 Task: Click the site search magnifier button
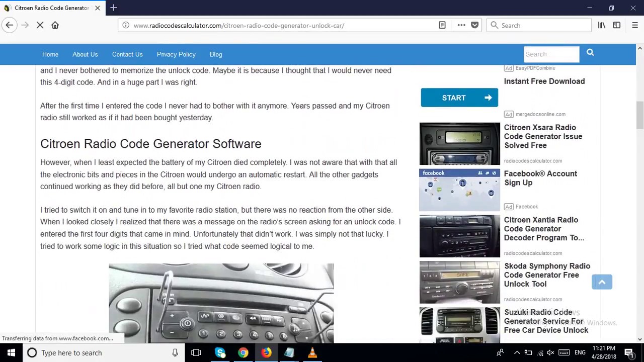[590, 52]
